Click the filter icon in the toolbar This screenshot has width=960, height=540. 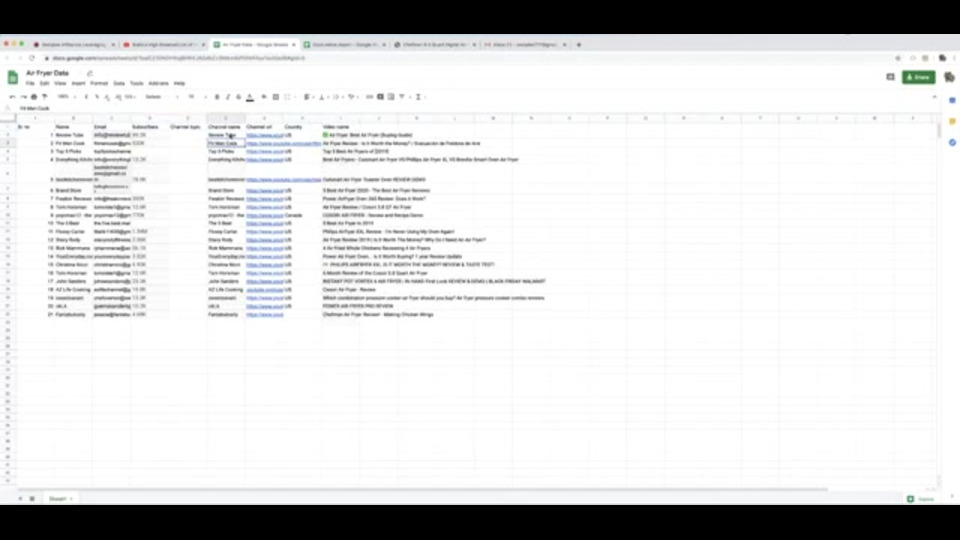coord(403,97)
